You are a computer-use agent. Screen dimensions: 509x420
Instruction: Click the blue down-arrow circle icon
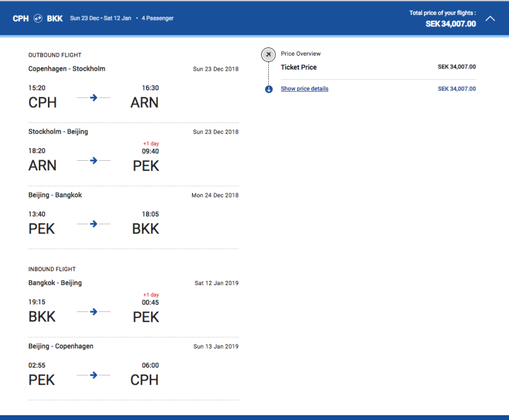269,89
